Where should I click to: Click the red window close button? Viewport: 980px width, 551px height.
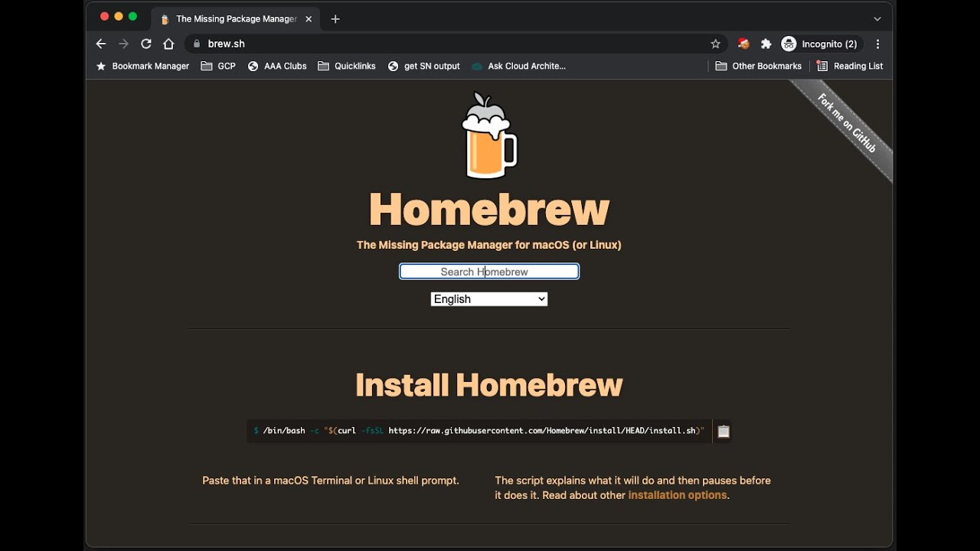(105, 17)
